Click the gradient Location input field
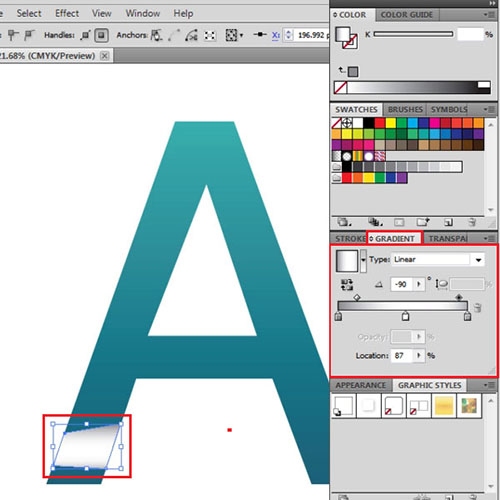 [402, 355]
